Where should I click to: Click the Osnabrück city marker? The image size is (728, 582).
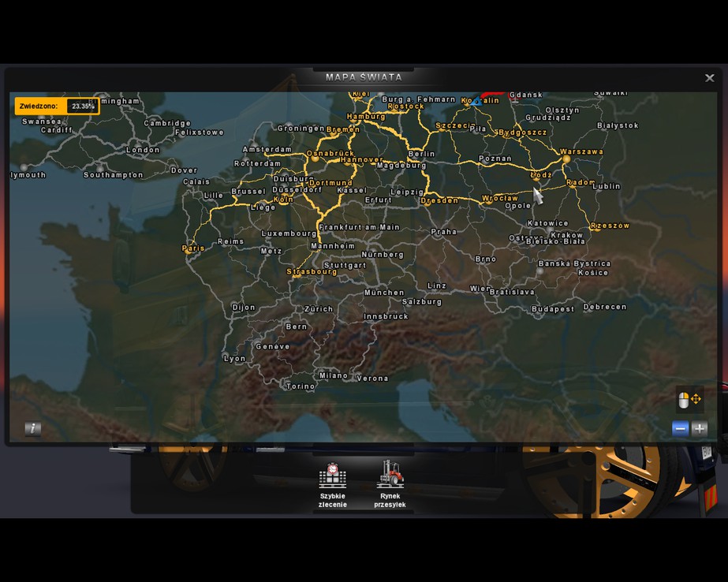tap(315, 159)
